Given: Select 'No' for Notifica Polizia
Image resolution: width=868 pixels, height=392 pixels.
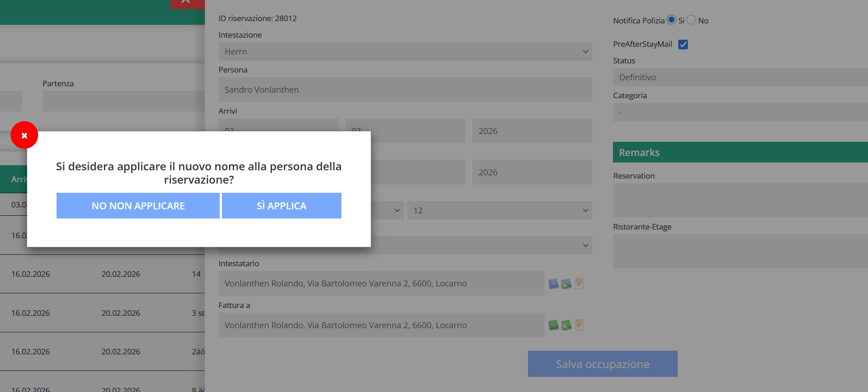Looking at the screenshot, I should tap(691, 20).
